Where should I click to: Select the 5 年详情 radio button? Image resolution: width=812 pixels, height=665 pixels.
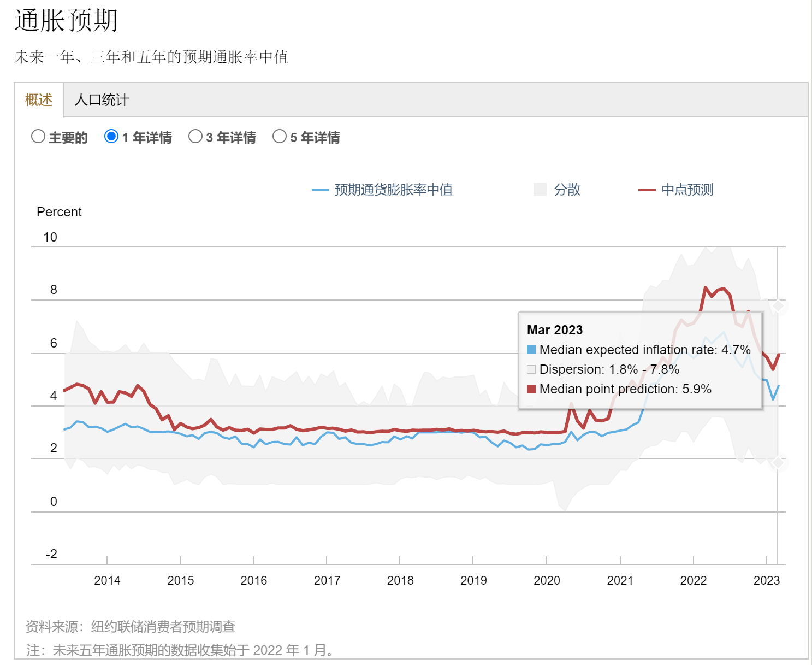[280, 137]
